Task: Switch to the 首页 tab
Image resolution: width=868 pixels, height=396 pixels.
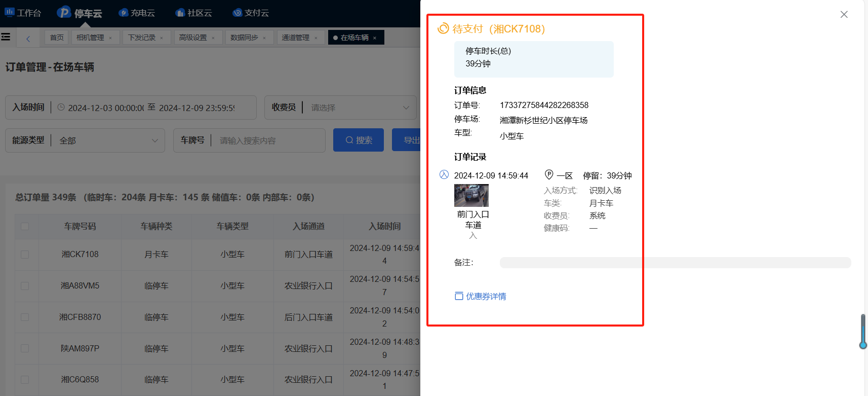Action: (57, 38)
